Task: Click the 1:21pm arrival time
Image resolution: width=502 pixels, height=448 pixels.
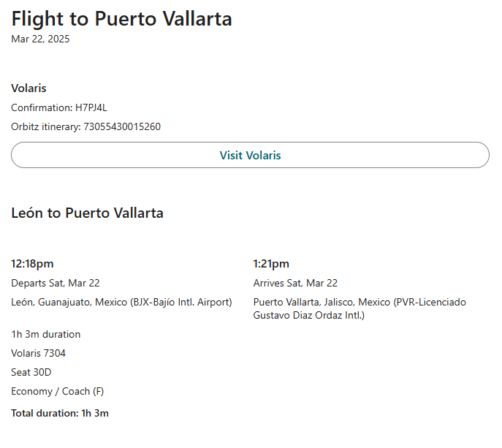Action: pos(271,264)
